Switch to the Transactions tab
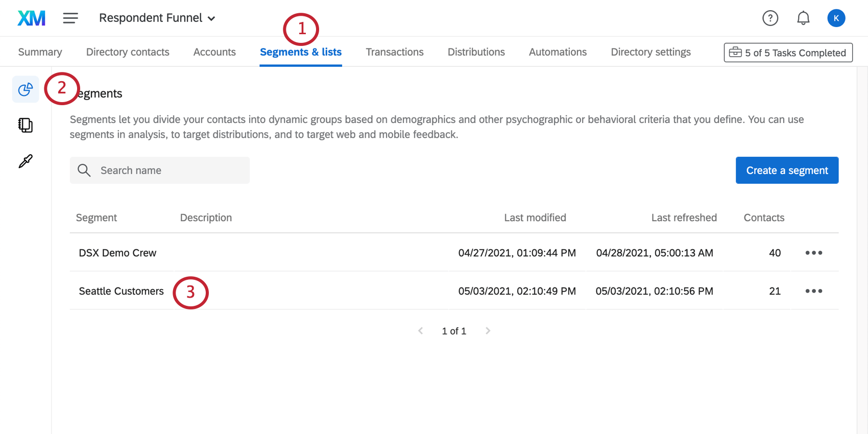This screenshot has width=868, height=434. (x=395, y=52)
